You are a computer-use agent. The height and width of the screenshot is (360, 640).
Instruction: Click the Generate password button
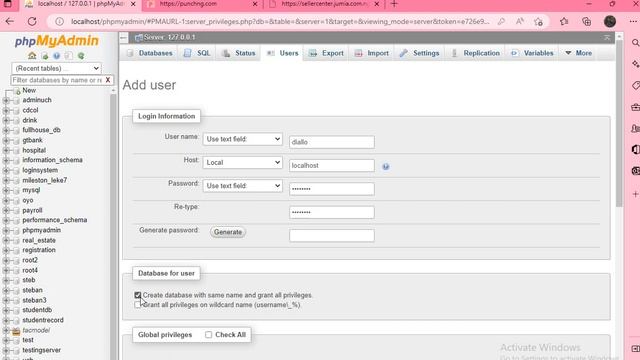(228, 232)
